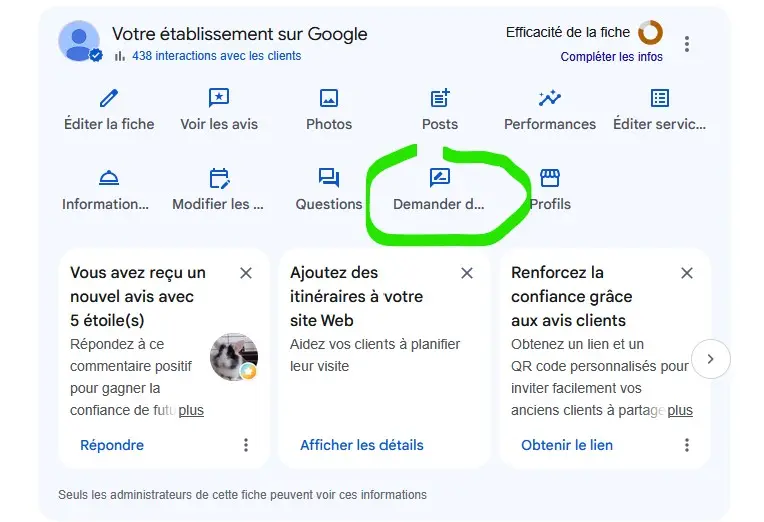Open 438 interactions avec les clients

click(217, 56)
